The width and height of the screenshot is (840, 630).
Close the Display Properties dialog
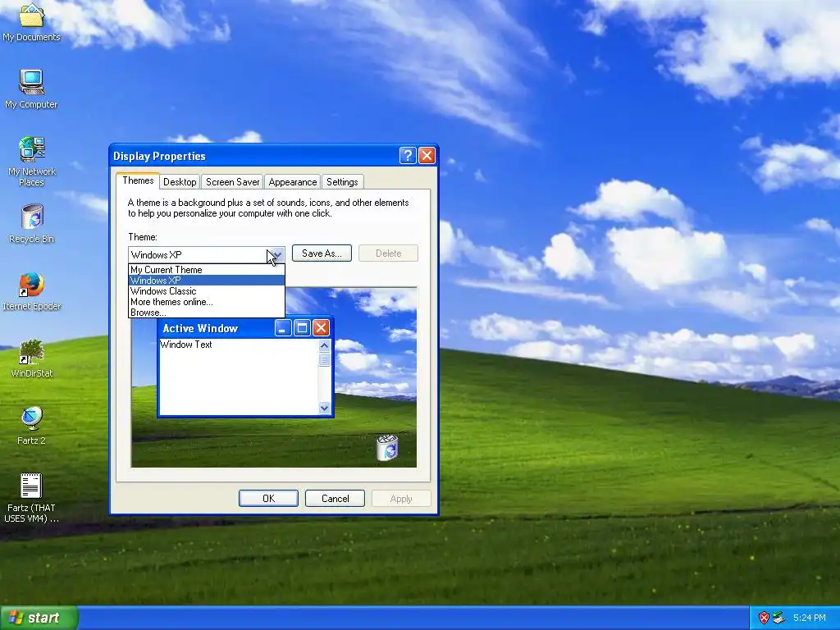tap(427, 155)
